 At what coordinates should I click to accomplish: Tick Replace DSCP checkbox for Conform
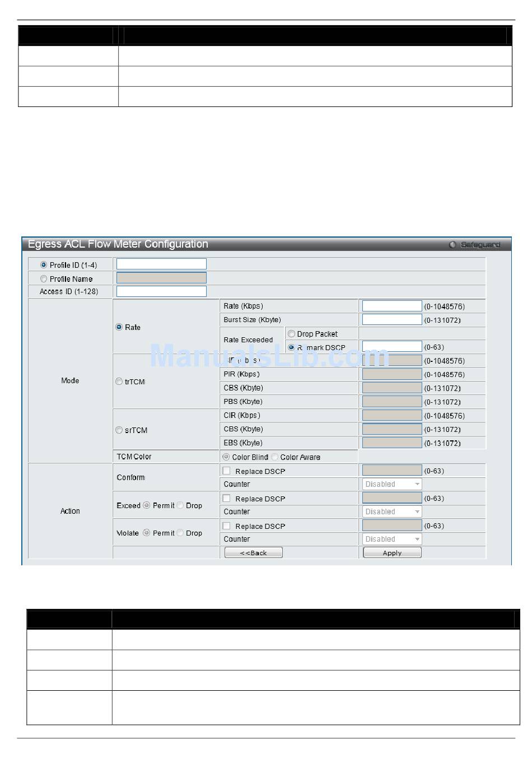(227, 471)
